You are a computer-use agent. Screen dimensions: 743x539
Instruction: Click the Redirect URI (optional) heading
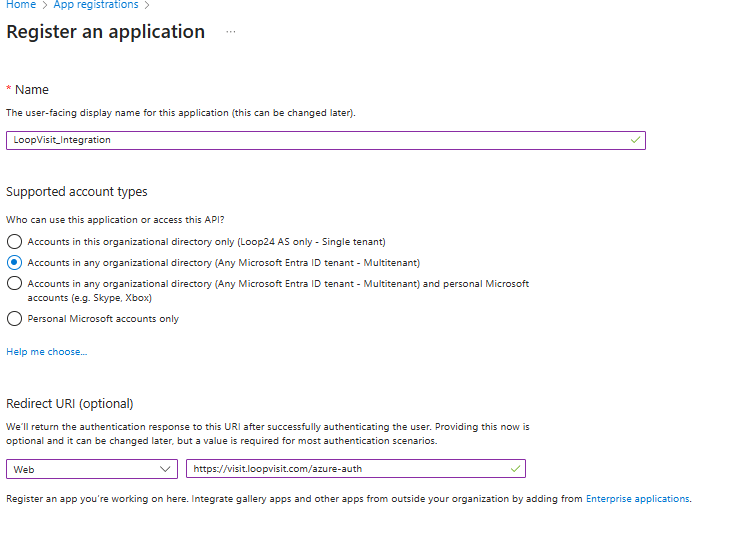tap(70, 403)
